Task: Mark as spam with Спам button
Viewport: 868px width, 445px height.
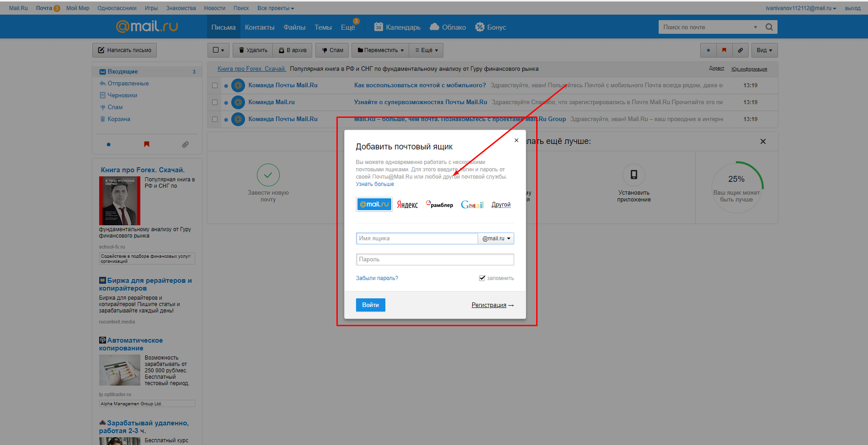Action: (x=332, y=50)
